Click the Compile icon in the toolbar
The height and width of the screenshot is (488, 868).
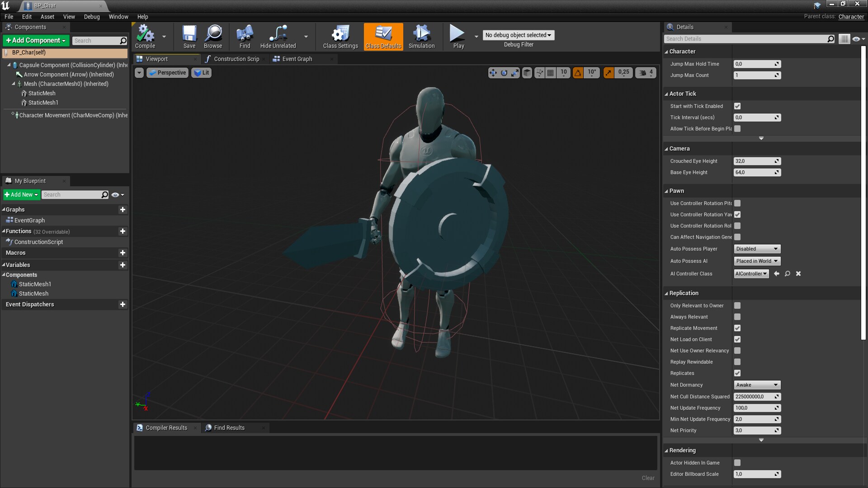click(145, 34)
